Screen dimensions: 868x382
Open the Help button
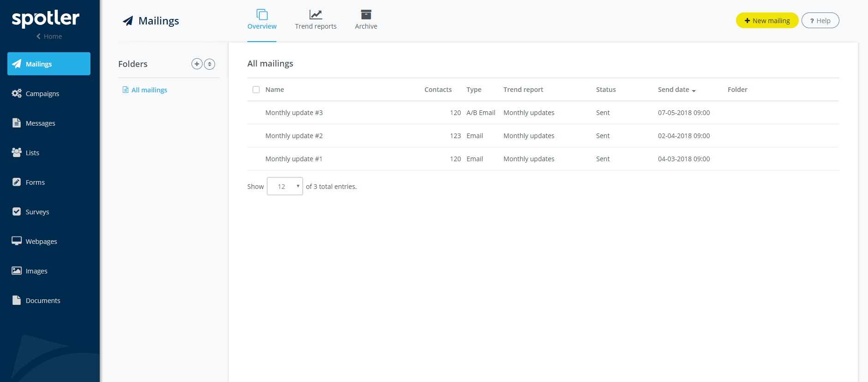820,21
